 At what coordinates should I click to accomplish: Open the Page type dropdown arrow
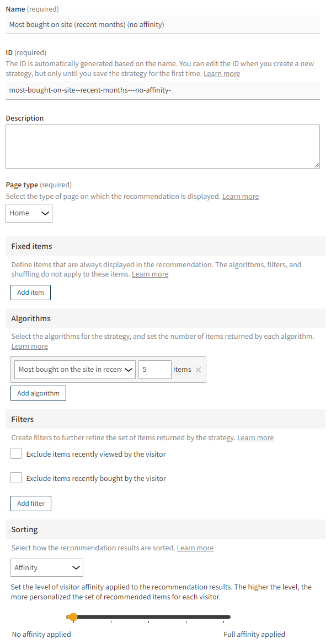pos(46,213)
